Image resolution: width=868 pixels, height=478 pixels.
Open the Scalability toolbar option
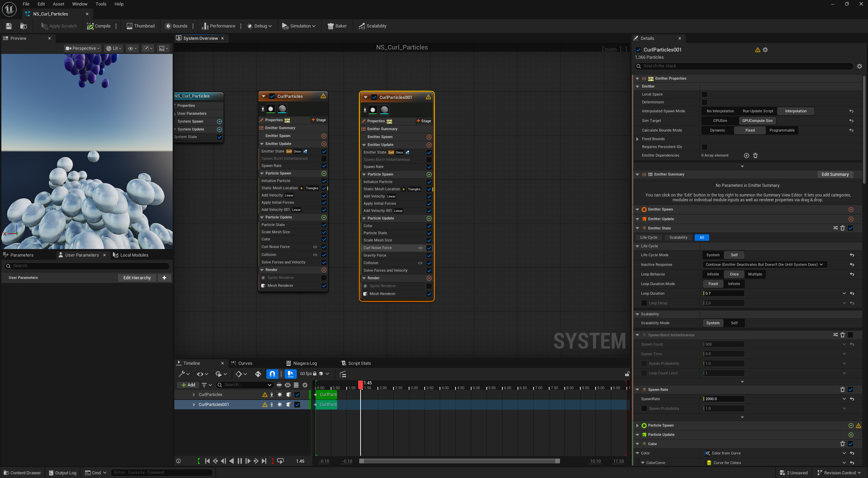click(x=372, y=26)
